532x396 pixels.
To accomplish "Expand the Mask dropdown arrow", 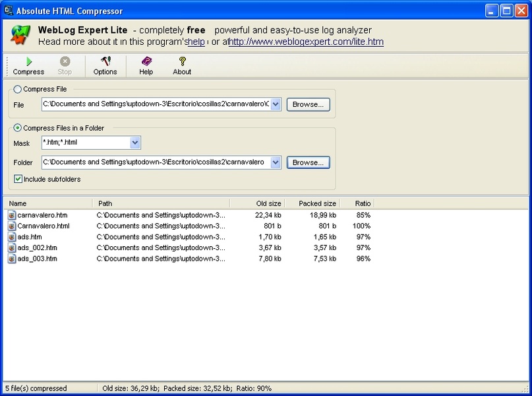I will tap(135, 143).
